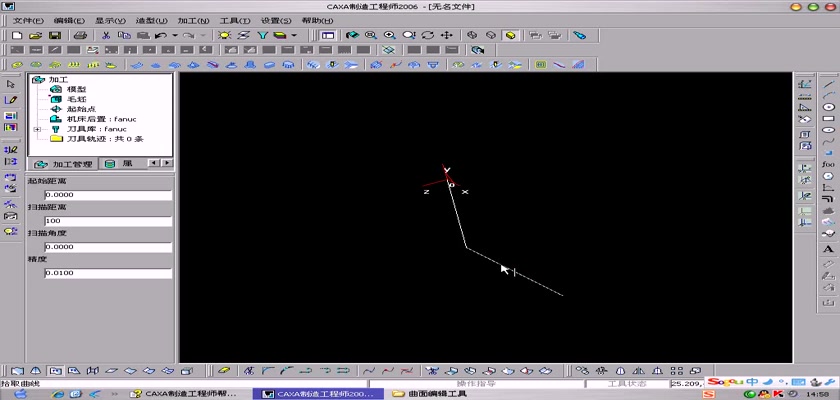Click the tab strip left arrow
840x400 pixels.
(153, 163)
